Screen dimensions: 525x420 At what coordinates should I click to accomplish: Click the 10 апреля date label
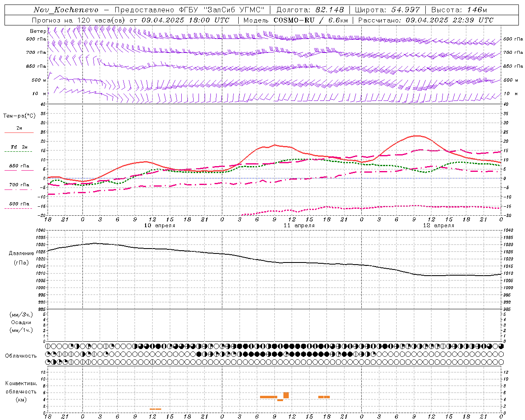click(160, 226)
